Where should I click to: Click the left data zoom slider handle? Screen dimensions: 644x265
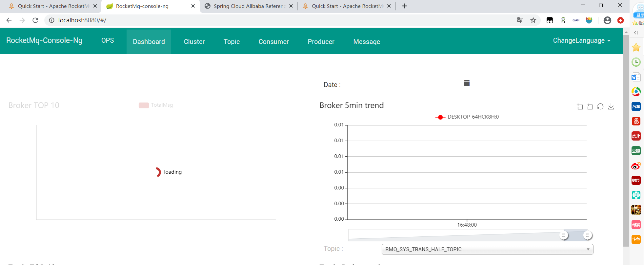pos(564,235)
